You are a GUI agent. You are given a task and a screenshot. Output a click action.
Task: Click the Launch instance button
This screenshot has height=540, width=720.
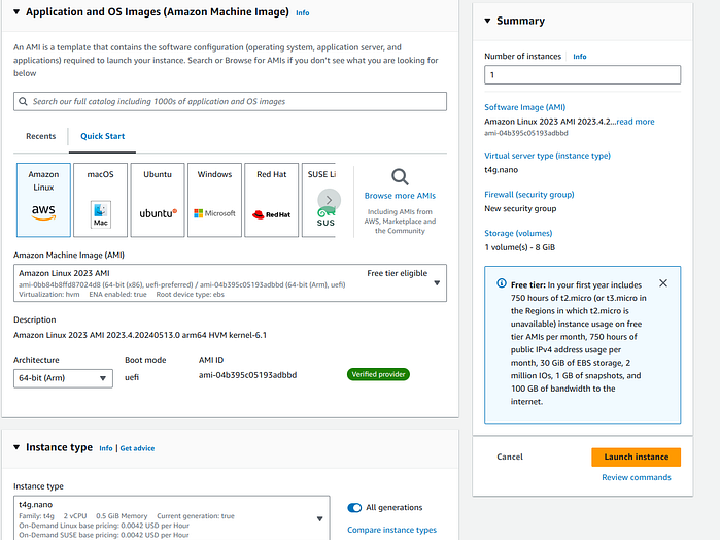tap(636, 457)
